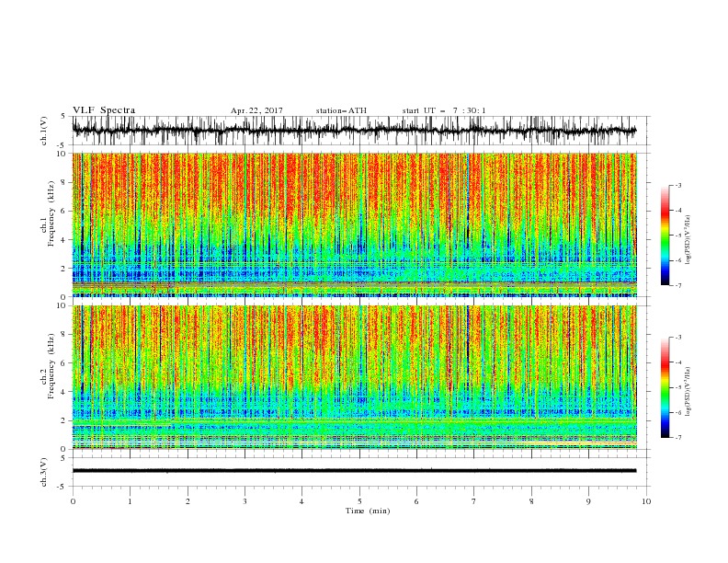This screenshot has height=563, width=728.
Task: Click the time axis tick label "10"
Action: click(x=646, y=501)
